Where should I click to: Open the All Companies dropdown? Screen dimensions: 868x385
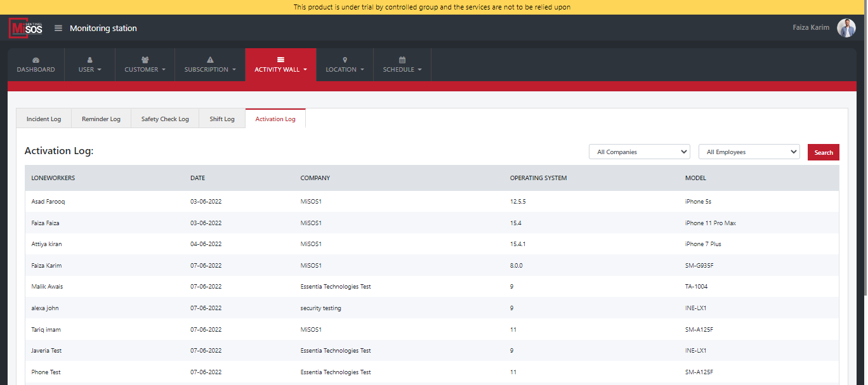(639, 152)
